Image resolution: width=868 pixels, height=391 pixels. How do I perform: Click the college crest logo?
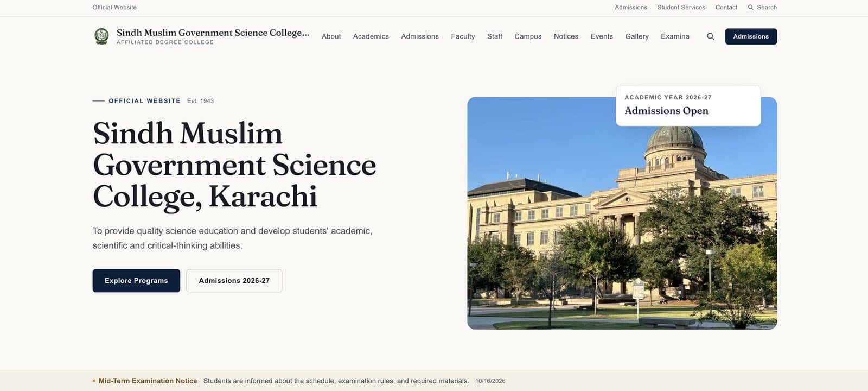[x=101, y=36]
